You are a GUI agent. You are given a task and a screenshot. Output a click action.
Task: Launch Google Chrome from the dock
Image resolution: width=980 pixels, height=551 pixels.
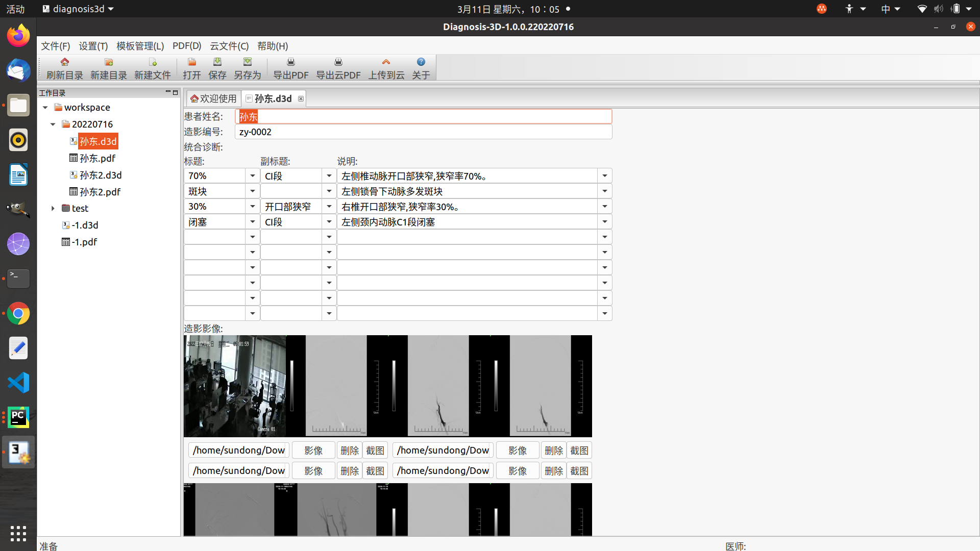coord(18,313)
